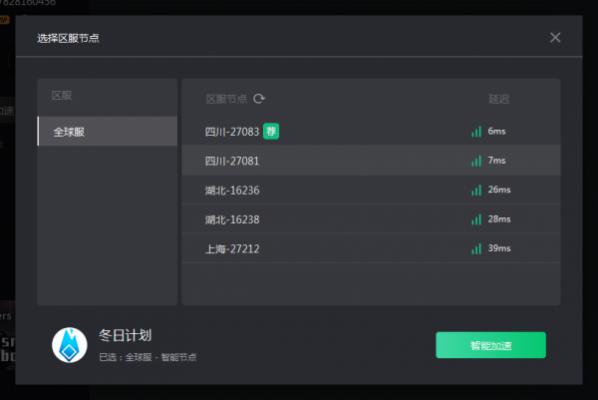Click signal icon for the 39ms node
Image resolution: width=598 pixels, height=400 pixels.
476,249
